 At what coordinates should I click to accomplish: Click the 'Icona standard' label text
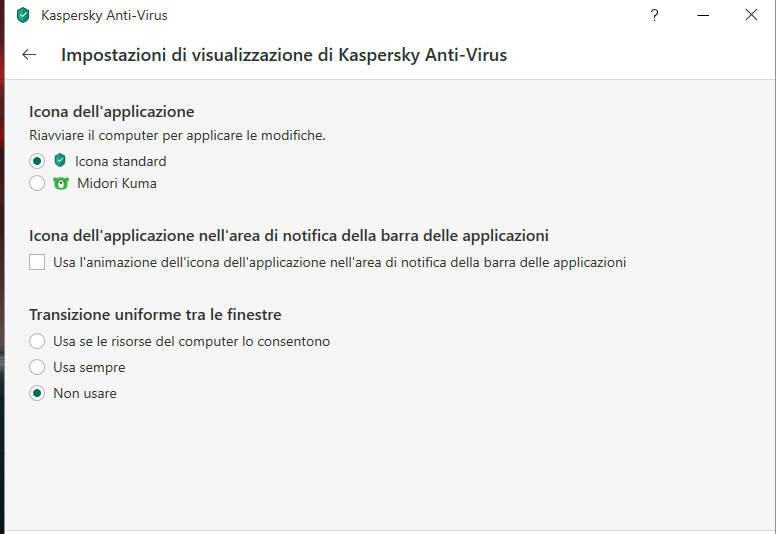120,161
